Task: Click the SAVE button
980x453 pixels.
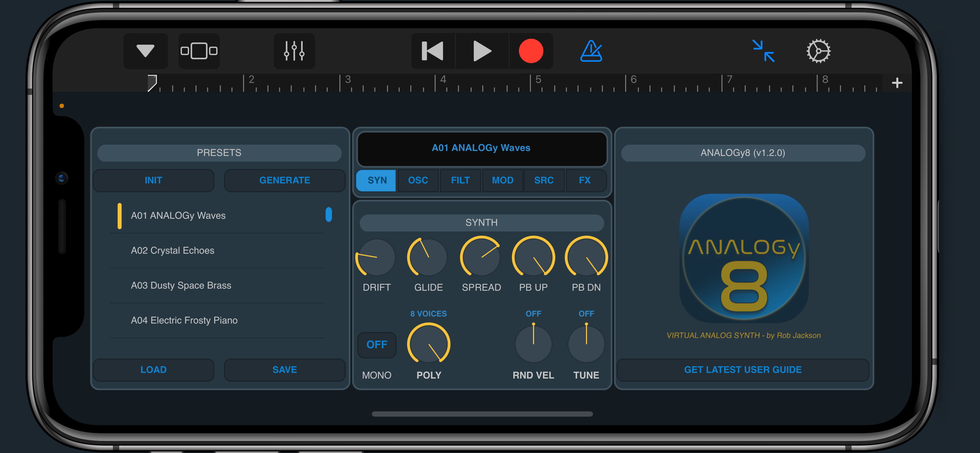Action: [285, 370]
